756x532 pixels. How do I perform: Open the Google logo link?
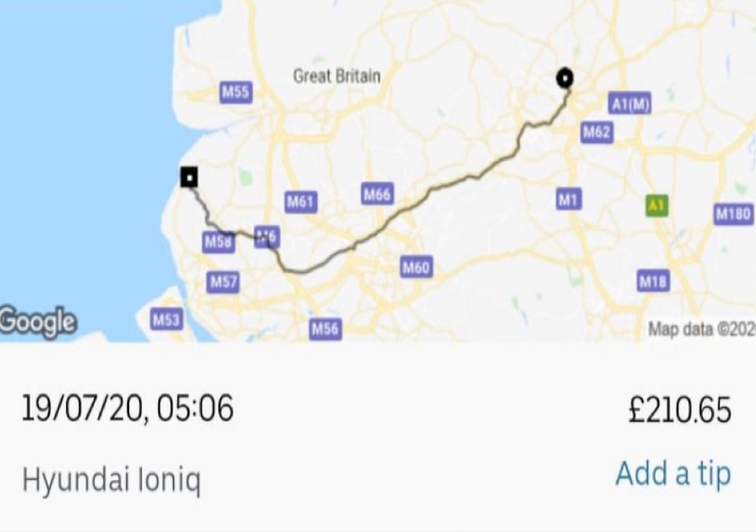click(x=38, y=322)
